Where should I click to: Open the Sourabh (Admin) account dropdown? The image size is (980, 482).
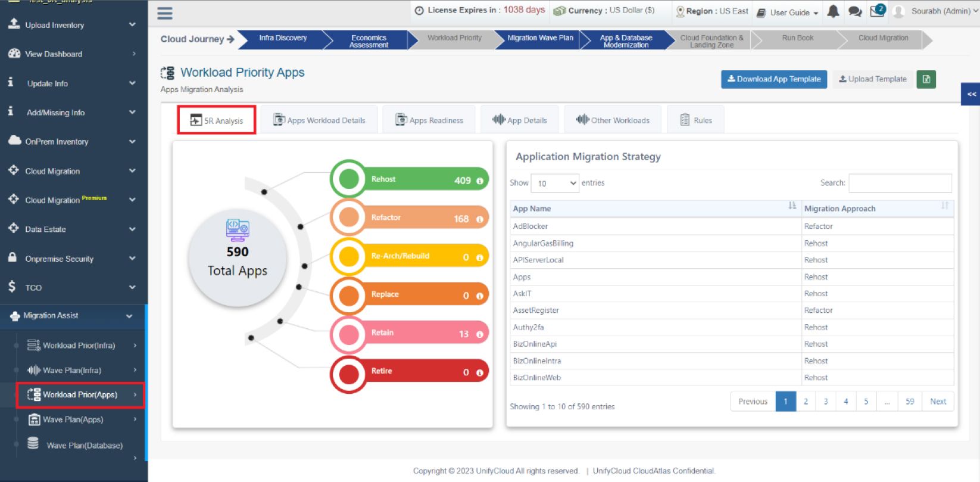(945, 11)
